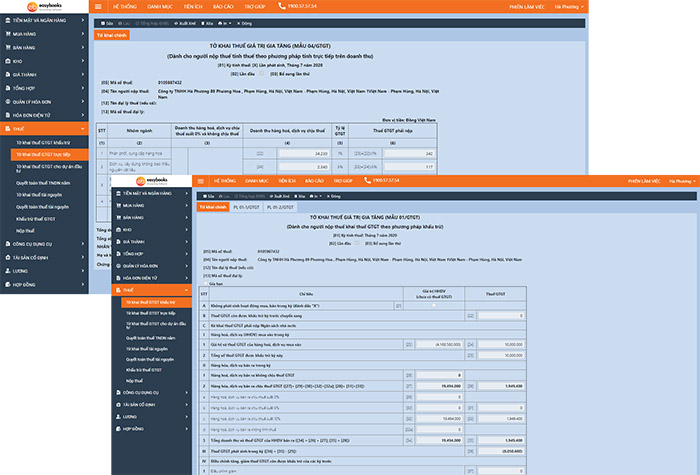Image resolution: width=700 pixels, height=475 pixels.
Task: Switch to the PL 01-2/GTGT tab
Action: [x=280, y=207]
